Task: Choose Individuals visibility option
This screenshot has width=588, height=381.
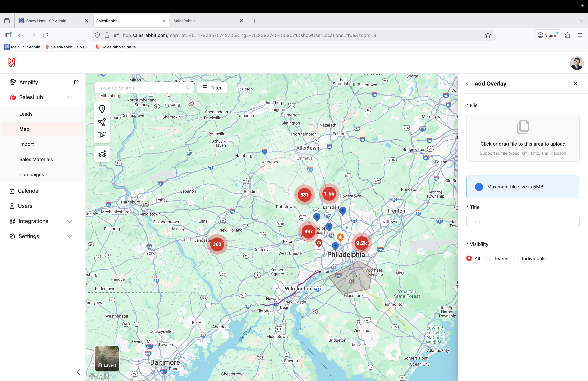Action: pos(516,258)
